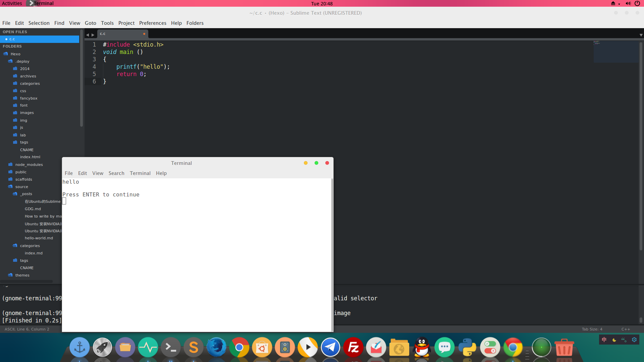Open Telegram from the dock

coord(330,347)
